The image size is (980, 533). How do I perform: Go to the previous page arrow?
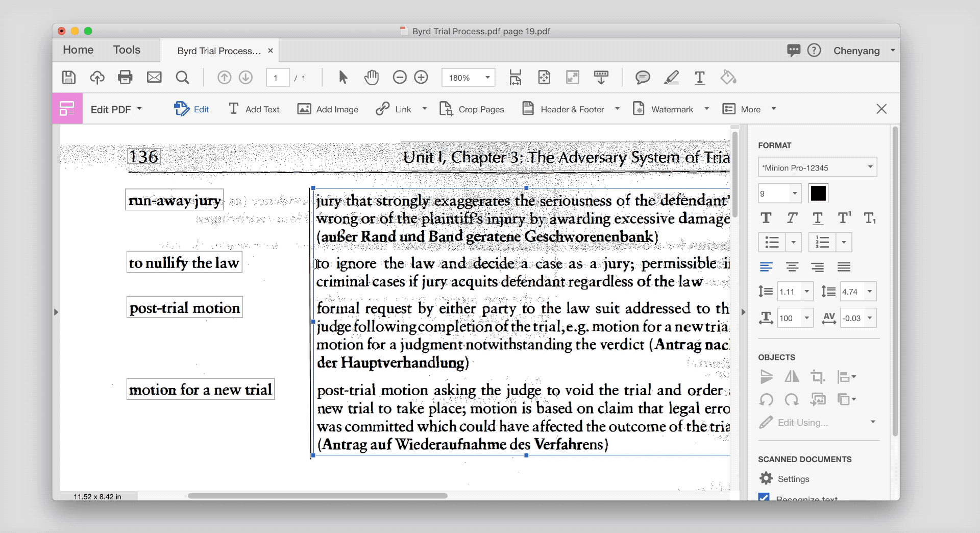click(x=224, y=78)
